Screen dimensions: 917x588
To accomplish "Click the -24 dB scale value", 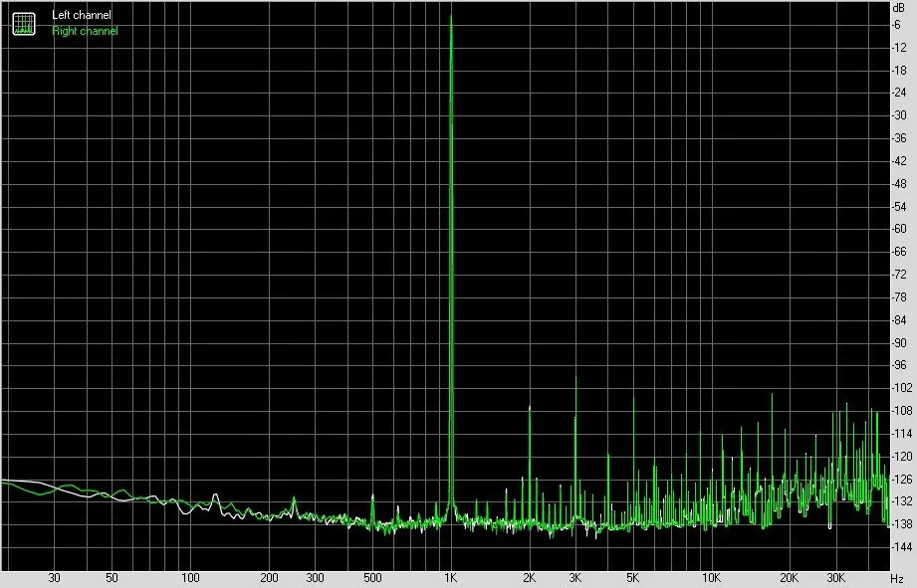I will coord(899,93).
